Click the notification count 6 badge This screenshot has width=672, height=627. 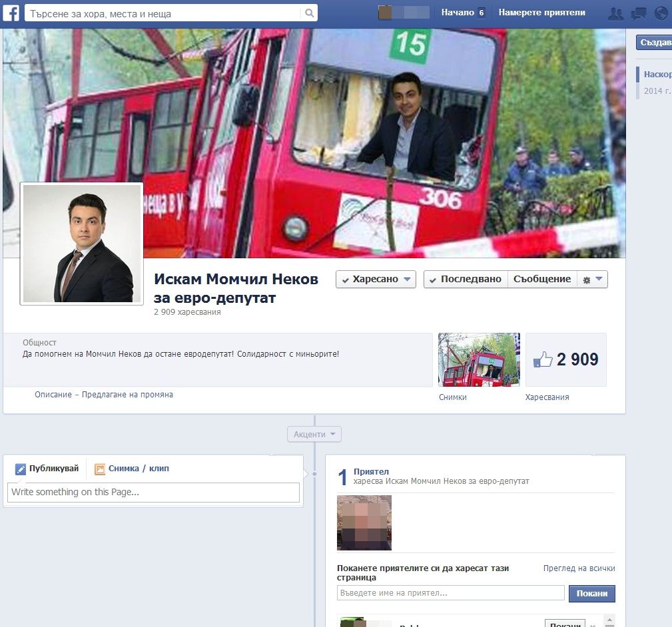point(482,13)
